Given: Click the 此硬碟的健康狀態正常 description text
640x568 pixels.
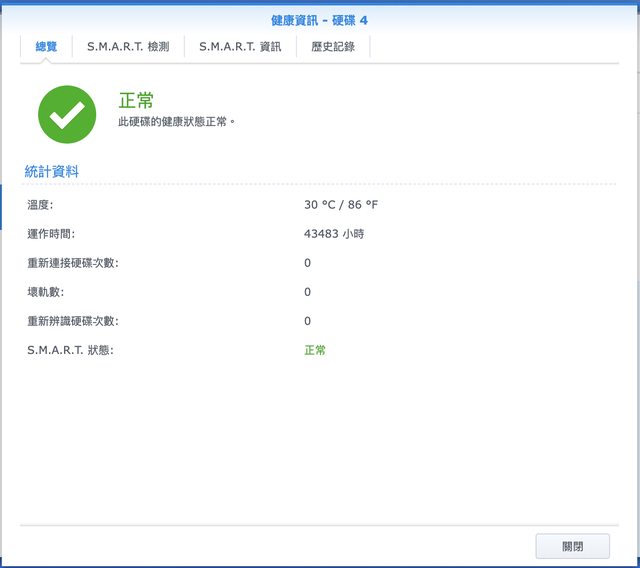Looking at the screenshot, I should pos(177,121).
